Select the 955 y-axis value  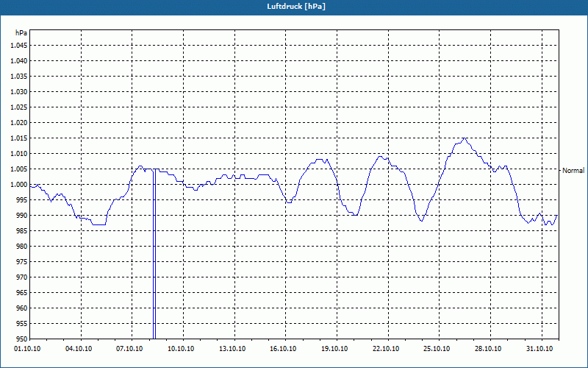click(22, 324)
